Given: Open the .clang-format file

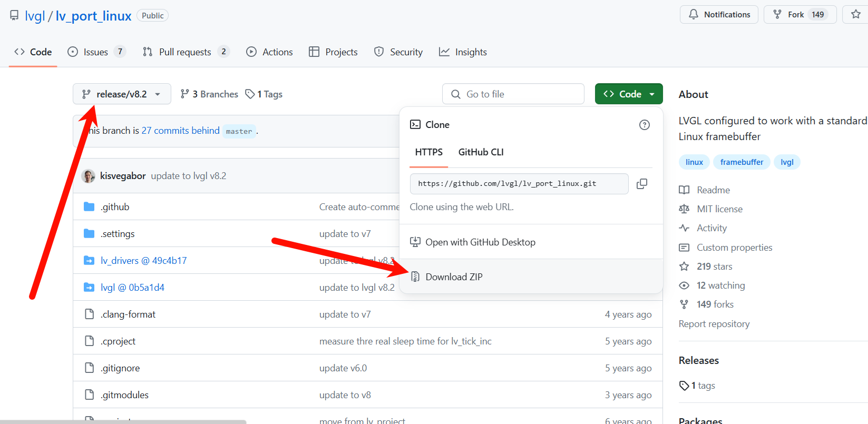Looking at the screenshot, I should (128, 314).
